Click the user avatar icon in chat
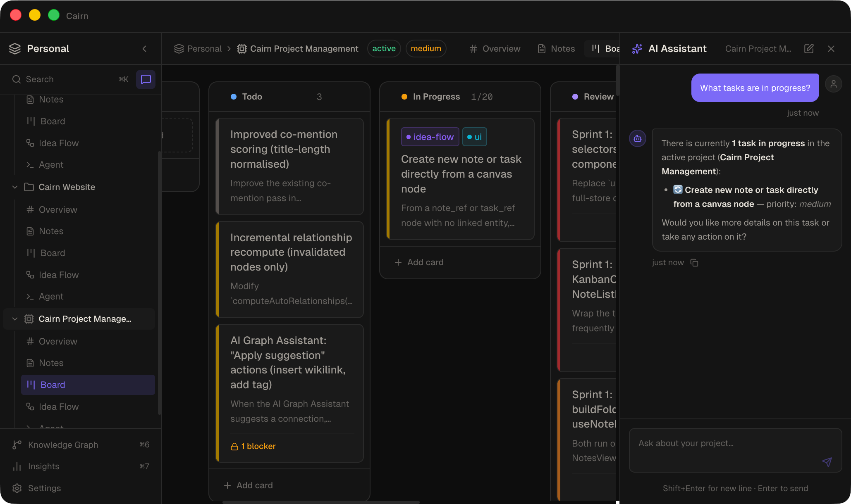This screenshot has height=504, width=851. pyautogui.click(x=834, y=84)
